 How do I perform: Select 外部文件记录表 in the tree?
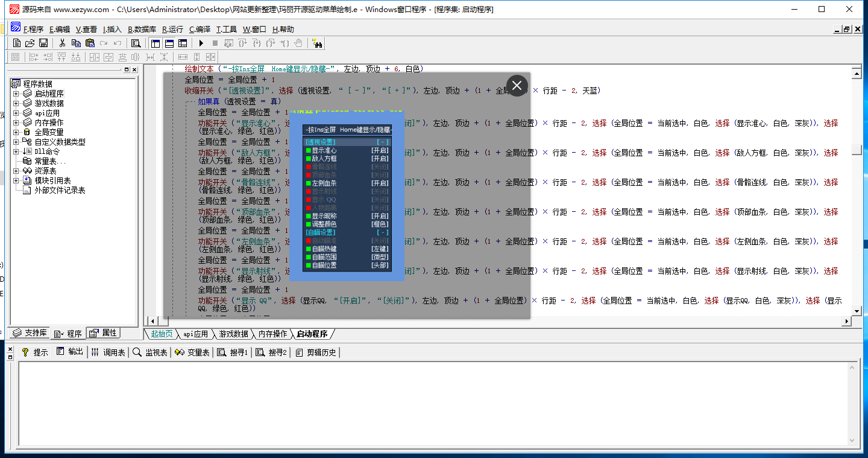60,190
